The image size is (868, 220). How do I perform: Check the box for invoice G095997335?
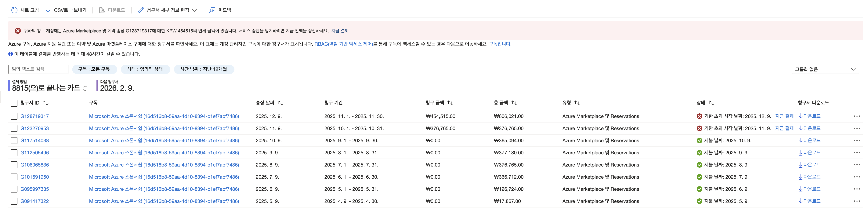click(14, 189)
